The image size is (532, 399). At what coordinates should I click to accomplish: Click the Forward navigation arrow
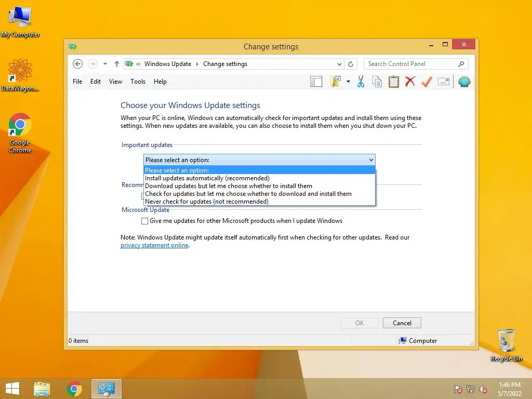[x=92, y=64]
